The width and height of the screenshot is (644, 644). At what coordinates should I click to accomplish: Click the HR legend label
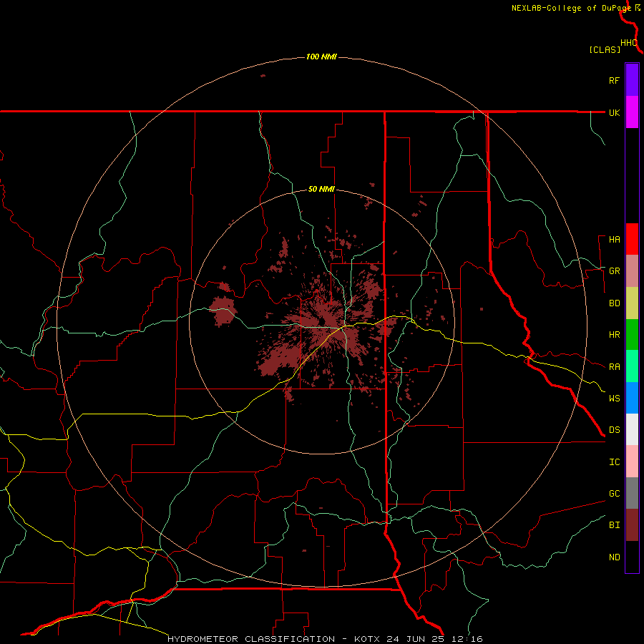(x=614, y=335)
